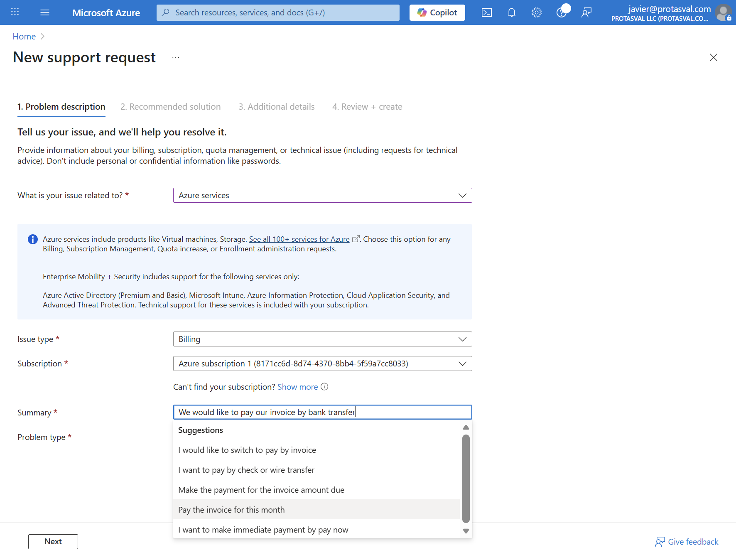Image resolution: width=736 pixels, height=560 pixels.
Task: Expand the Issue type dropdown
Action: point(323,339)
